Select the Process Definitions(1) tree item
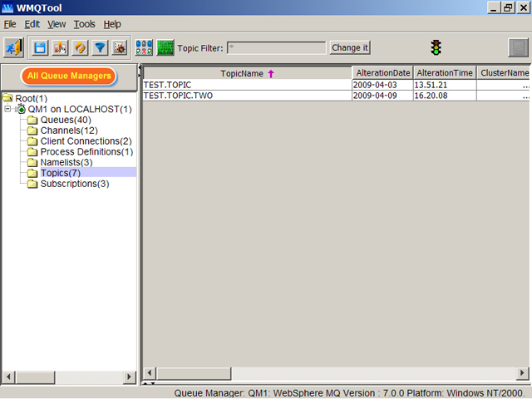This screenshot has width=532, height=399. (x=86, y=151)
